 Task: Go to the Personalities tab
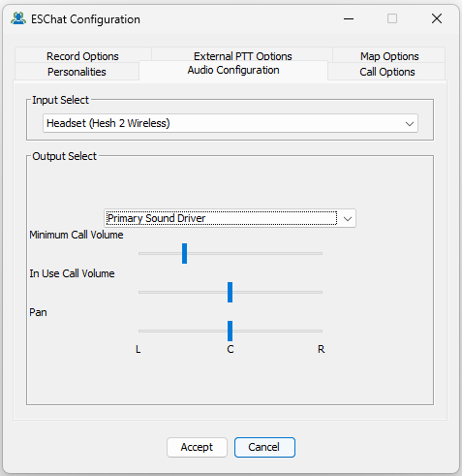pos(77,72)
